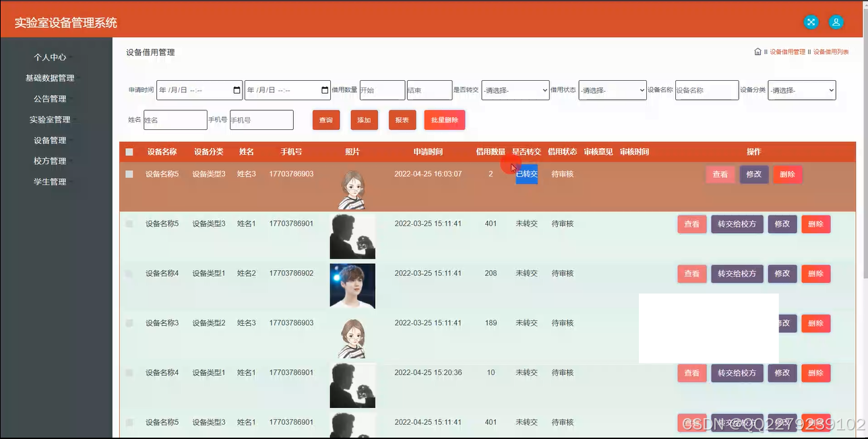Click the home icon in the breadcrumb
The width and height of the screenshot is (868, 439).
point(757,51)
